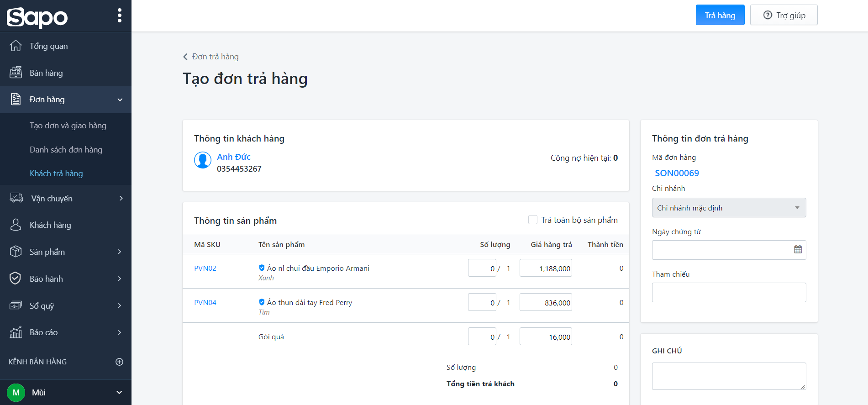The height and width of the screenshot is (405, 868).
Task: Click the Tổng quan home icon
Action: coord(16,46)
